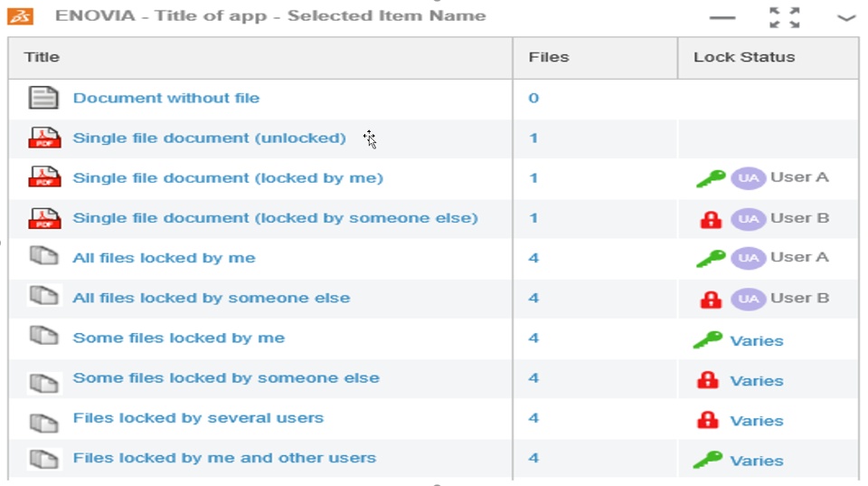The height and width of the screenshot is (486, 868).
Task: Click file count 4 for Files locked by several users
Action: click(x=533, y=418)
